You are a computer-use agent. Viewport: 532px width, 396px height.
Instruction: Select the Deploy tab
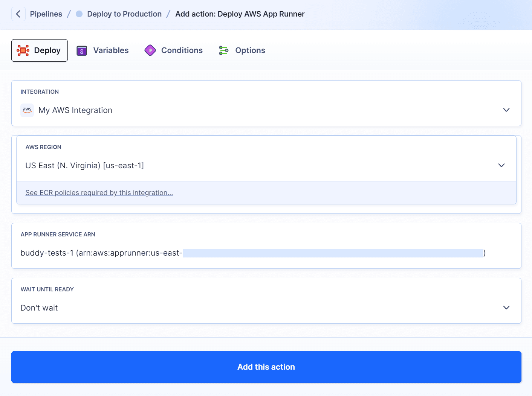click(x=39, y=50)
